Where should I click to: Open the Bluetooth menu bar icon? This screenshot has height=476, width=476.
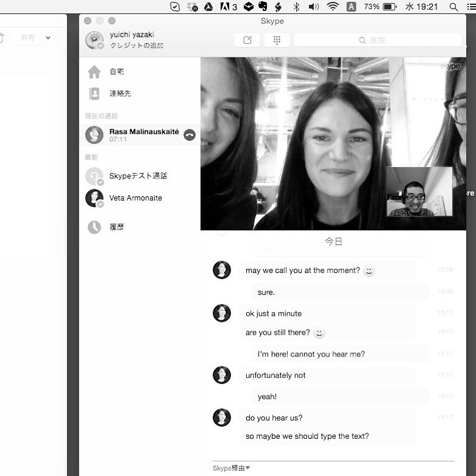click(297, 7)
